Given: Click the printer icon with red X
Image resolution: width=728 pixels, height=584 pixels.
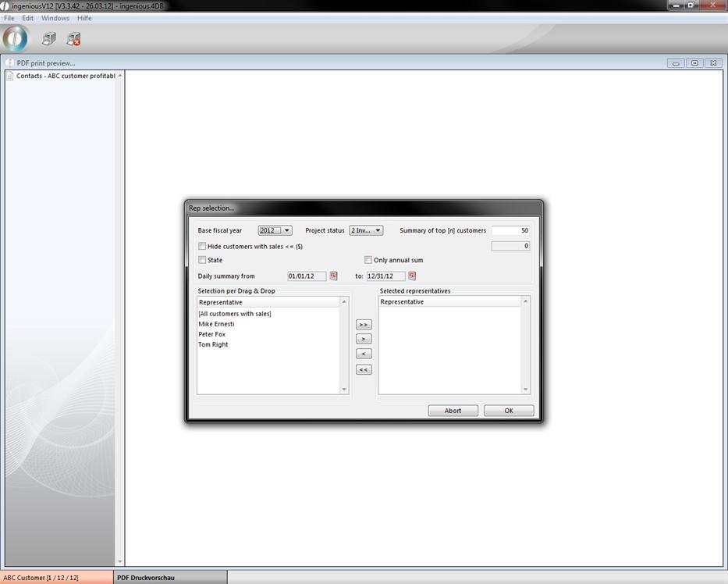Looking at the screenshot, I should coord(73,38).
